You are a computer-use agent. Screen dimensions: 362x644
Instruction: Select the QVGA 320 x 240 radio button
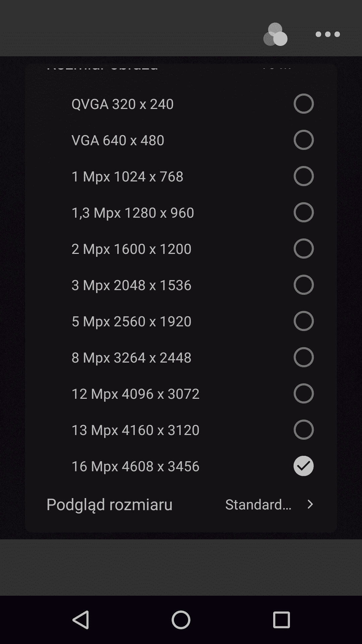click(x=304, y=104)
